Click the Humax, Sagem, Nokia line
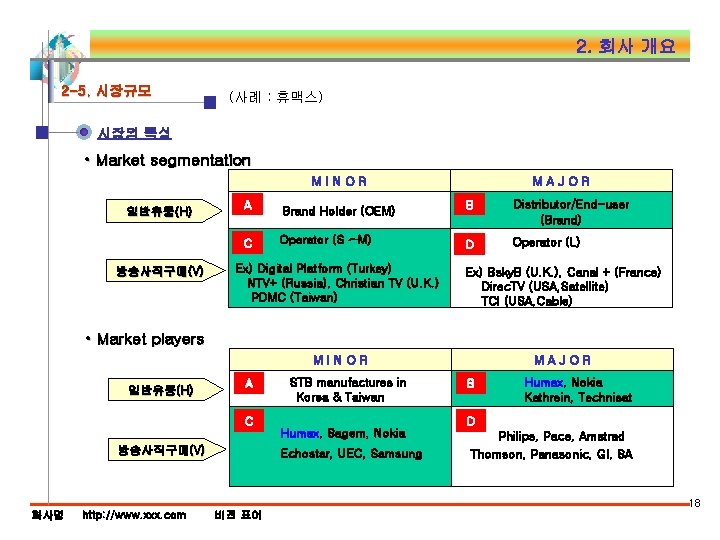Image resolution: width=720 pixels, height=540 pixels. pos(343,433)
